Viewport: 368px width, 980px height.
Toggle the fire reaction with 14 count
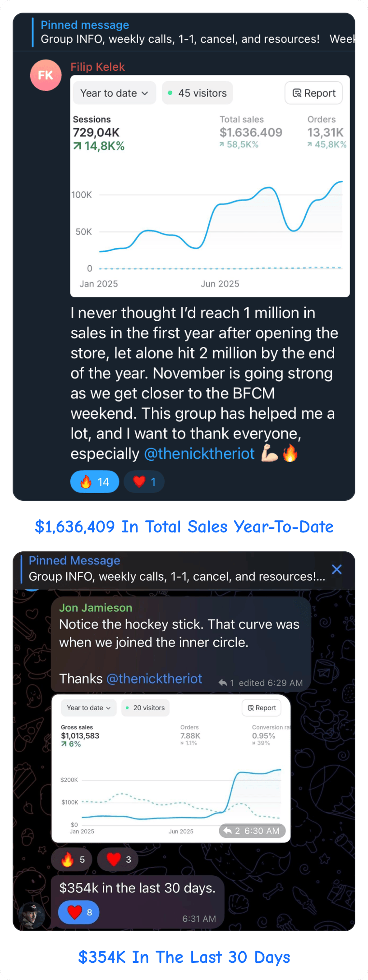(x=95, y=482)
